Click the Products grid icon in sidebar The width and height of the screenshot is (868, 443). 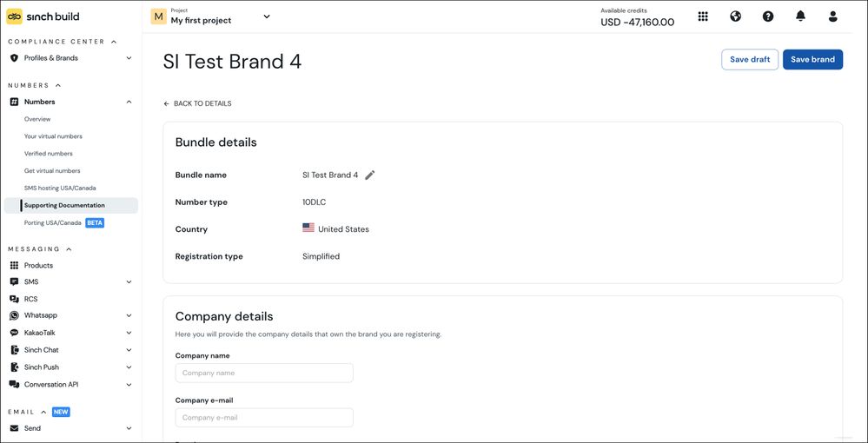tap(15, 265)
